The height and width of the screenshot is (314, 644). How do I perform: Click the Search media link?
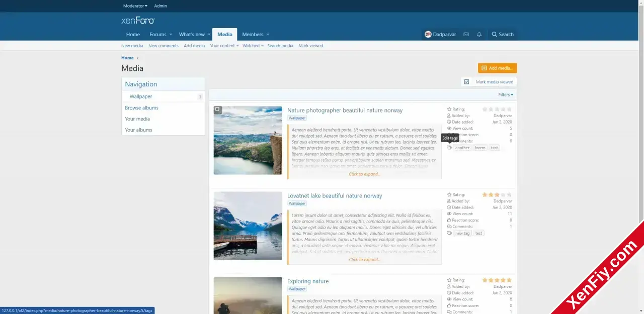pyautogui.click(x=280, y=46)
